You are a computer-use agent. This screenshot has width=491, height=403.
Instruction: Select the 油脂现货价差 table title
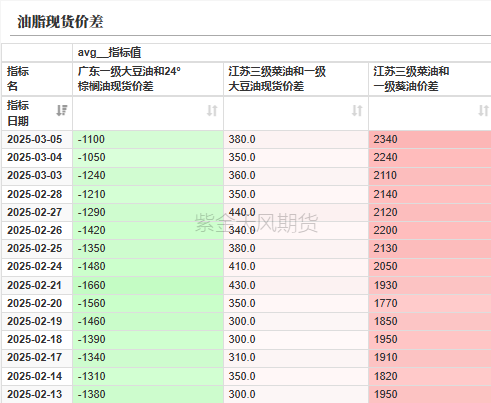click(60, 22)
